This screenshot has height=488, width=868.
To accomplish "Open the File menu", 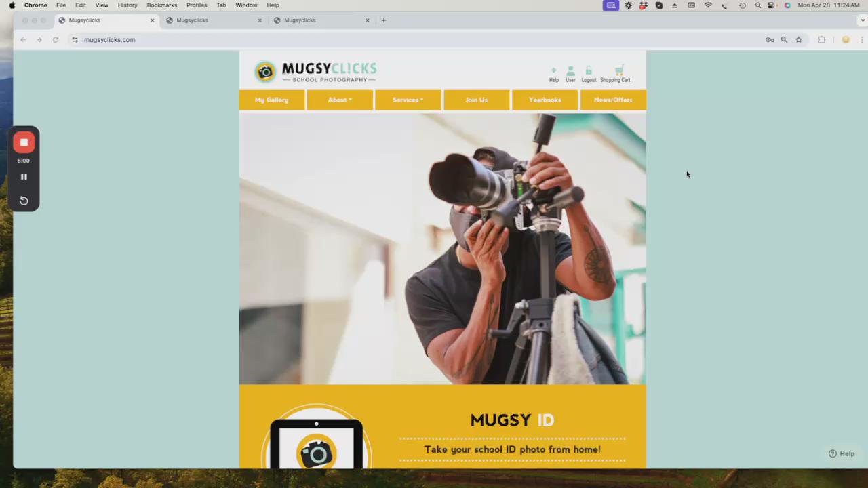I will (61, 5).
